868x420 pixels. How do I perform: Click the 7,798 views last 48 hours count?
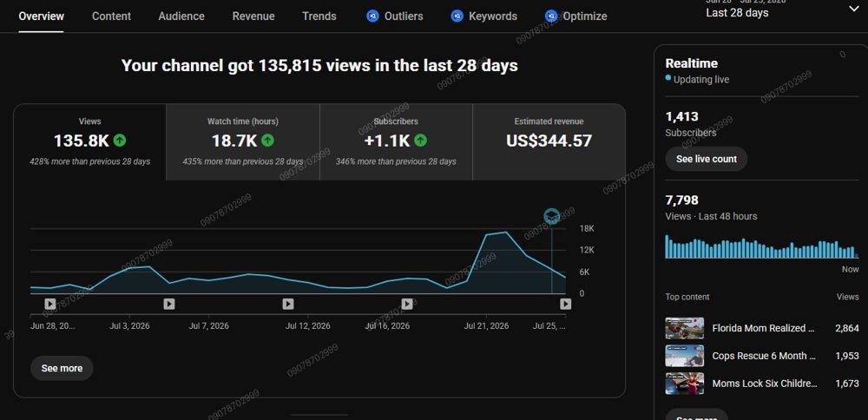point(682,200)
